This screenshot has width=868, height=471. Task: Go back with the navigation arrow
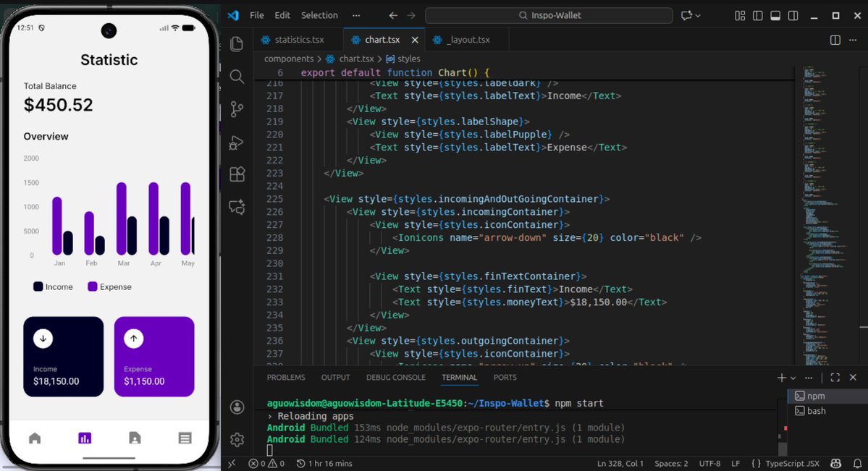click(393, 15)
